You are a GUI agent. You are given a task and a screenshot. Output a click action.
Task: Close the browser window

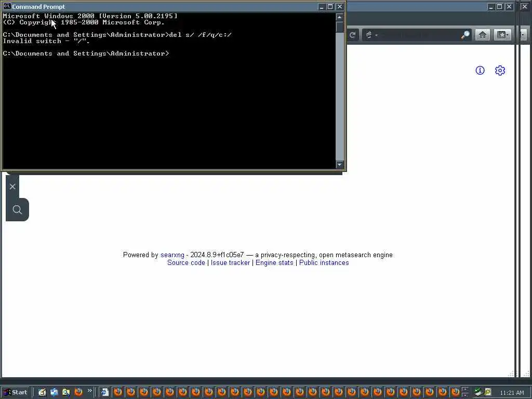(x=509, y=7)
